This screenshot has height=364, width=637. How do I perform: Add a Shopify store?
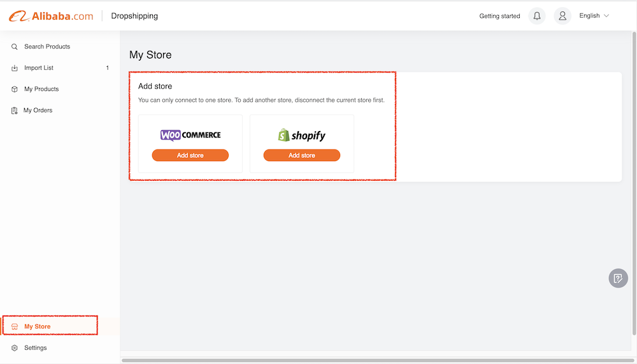point(302,155)
